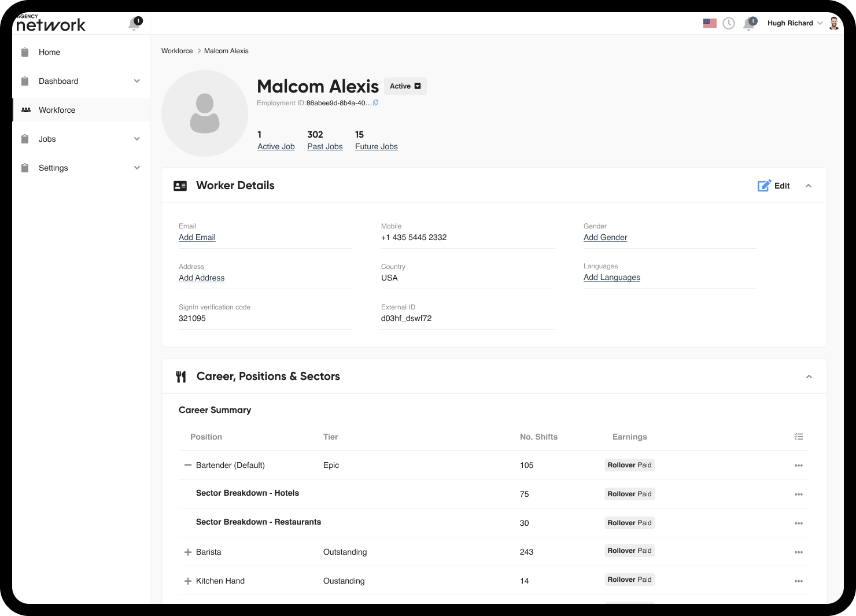Click the Dashboard clipboard icon
Viewport: 856px width, 616px height.
(25, 81)
